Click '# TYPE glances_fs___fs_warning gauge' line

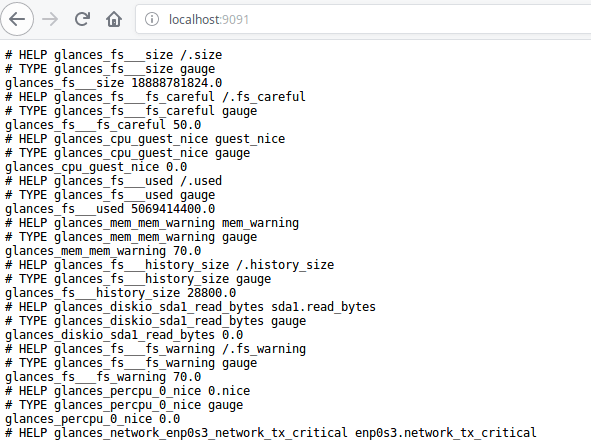131,363
